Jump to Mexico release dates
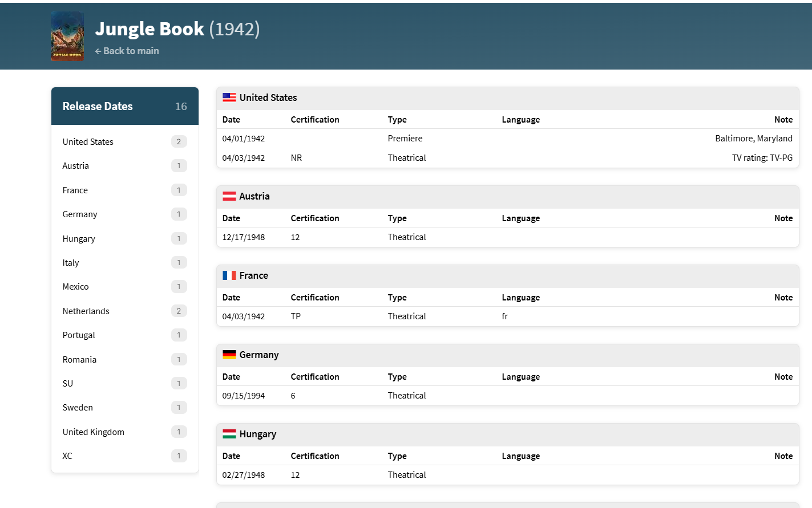 [76, 287]
